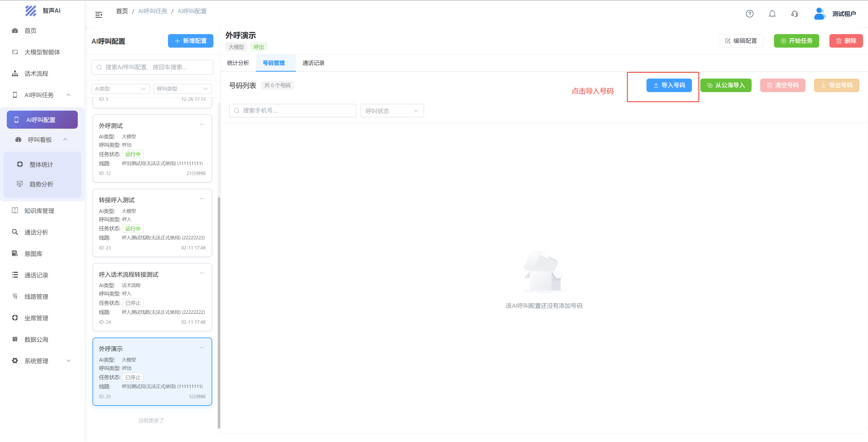This screenshot has height=442, width=868.
Task: Expand the 系统管理 sidebar menu
Action: (x=68, y=361)
